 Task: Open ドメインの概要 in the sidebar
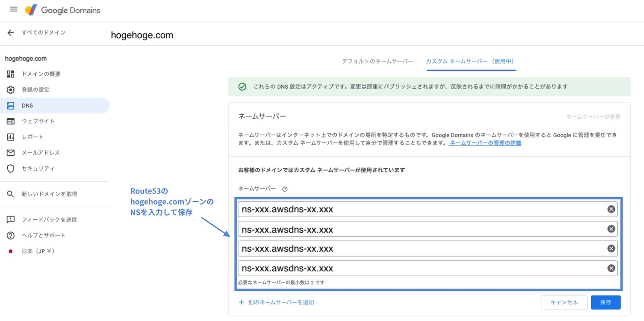(x=41, y=74)
